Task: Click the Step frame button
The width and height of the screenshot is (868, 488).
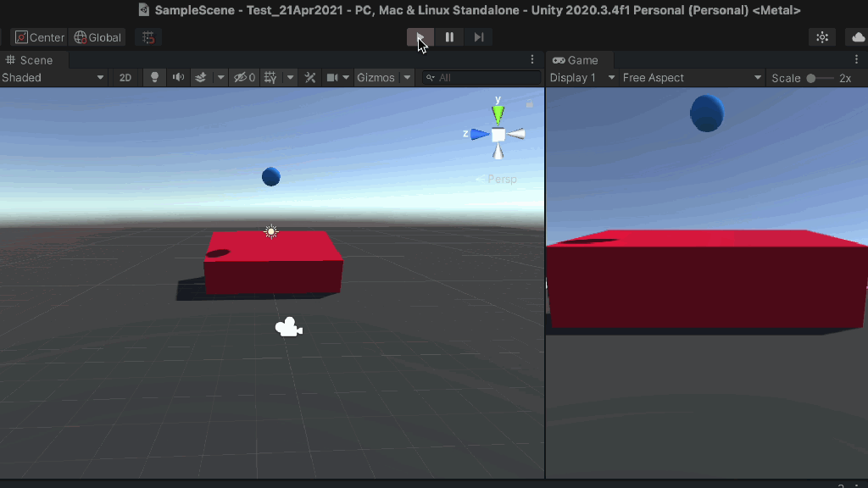Action: pyautogui.click(x=479, y=37)
